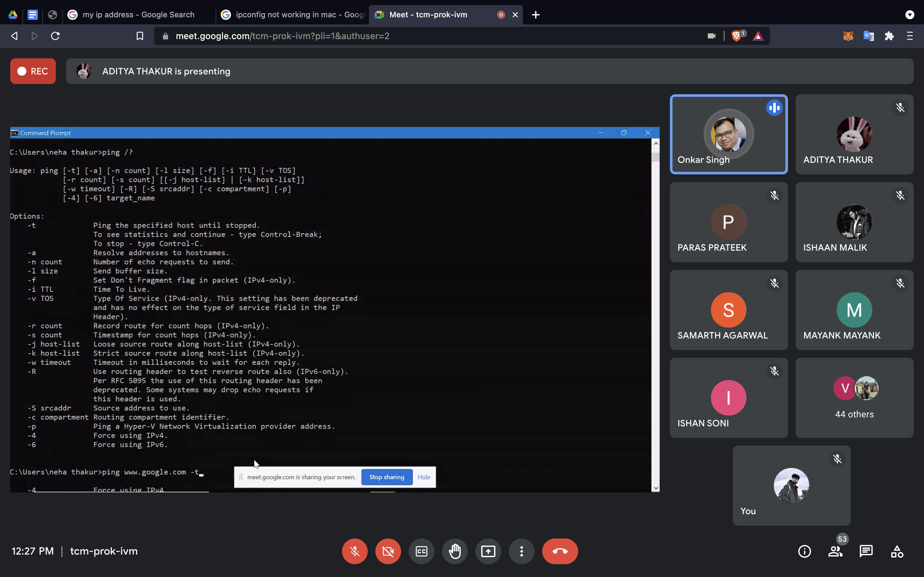Click the Brave Shields icon
Image resolution: width=924 pixels, height=577 pixels.
(x=736, y=36)
